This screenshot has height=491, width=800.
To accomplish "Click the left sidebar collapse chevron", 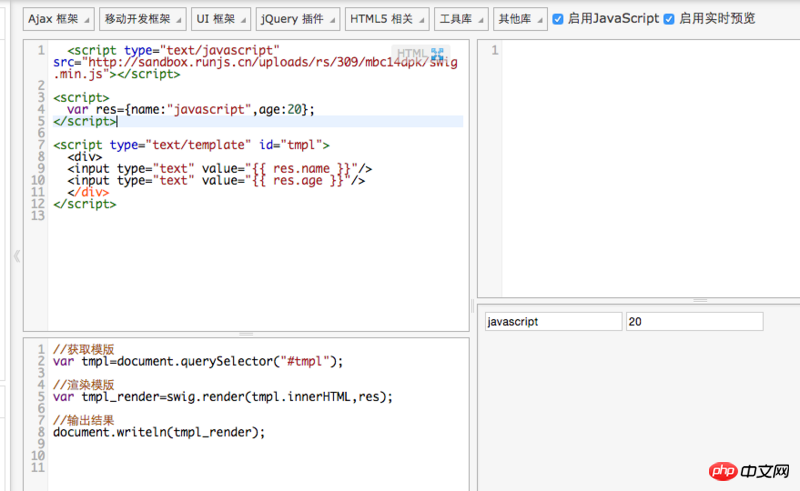I will coord(16,257).
